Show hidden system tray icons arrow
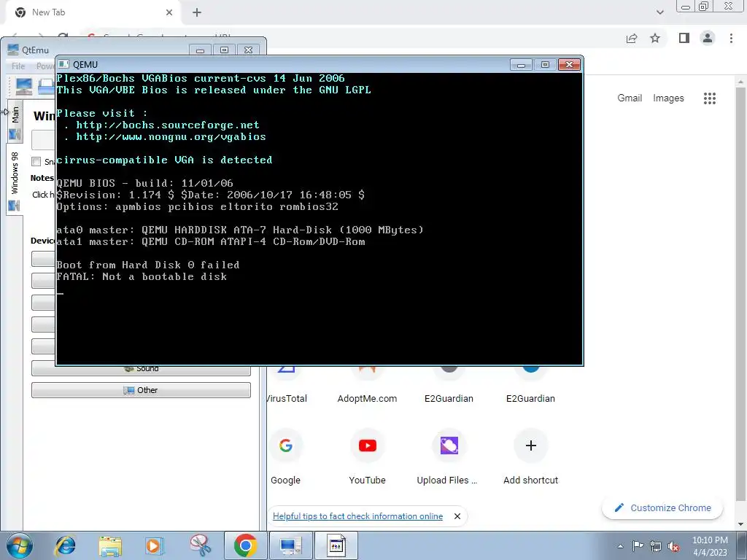Image resolution: width=747 pixels, height=560 pixels. [x=620, y=546]
